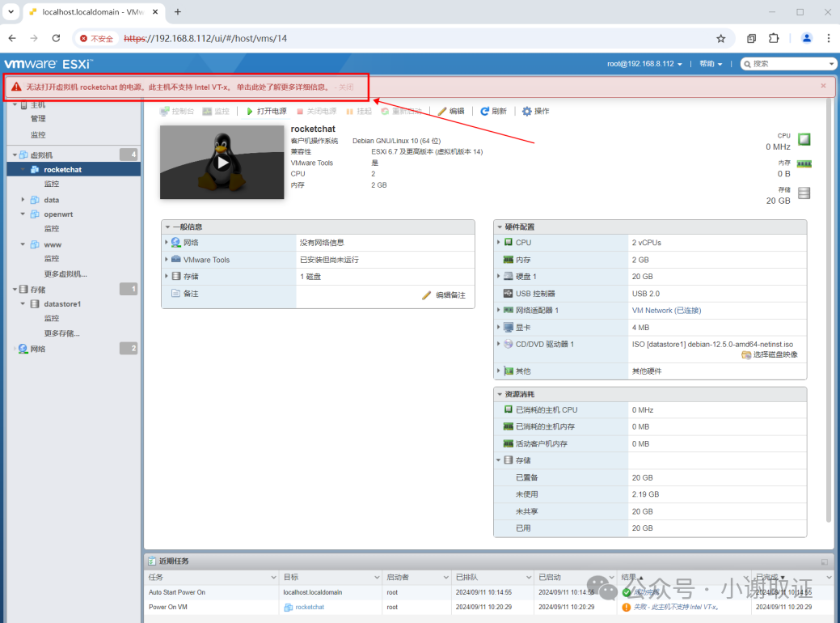Click 编辑备注 to edit notes
Viewport: 840px width, 623px height.
[444, 295]
